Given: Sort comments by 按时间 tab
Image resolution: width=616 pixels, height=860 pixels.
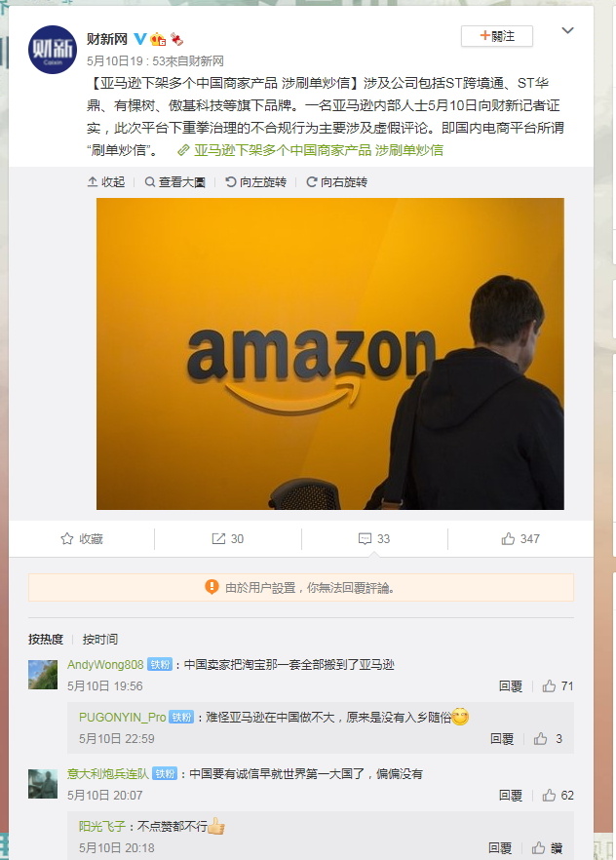Looking at the screenshot, I should (100, 639).
